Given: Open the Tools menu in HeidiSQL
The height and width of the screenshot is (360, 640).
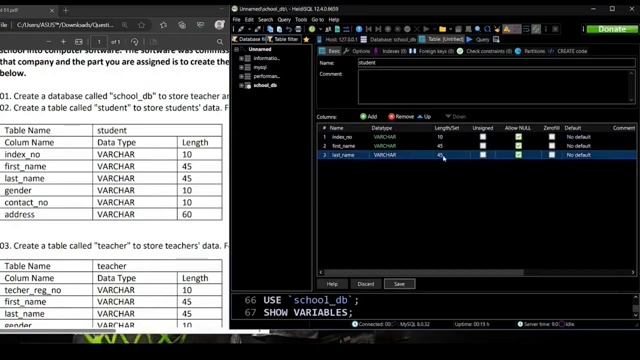Looking at the screenshot, I should pyautogui.click(x=301, y=20).
